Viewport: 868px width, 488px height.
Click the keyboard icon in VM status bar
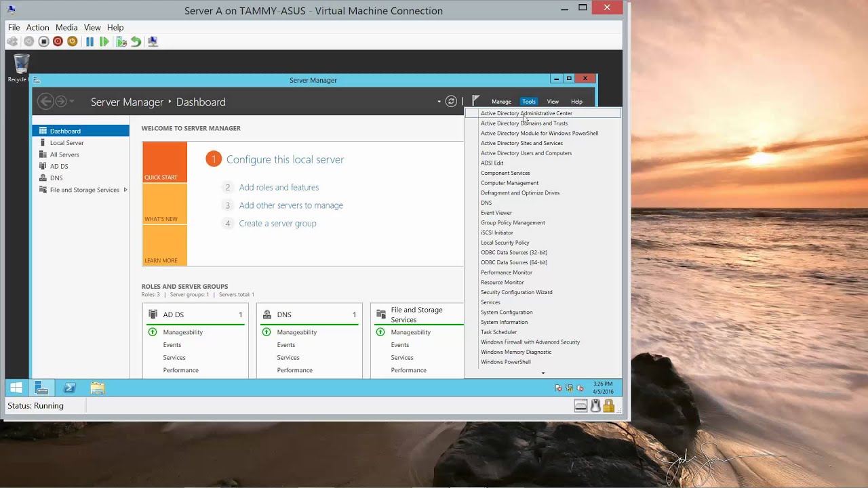pyautogui.click(x=580, y=406)
